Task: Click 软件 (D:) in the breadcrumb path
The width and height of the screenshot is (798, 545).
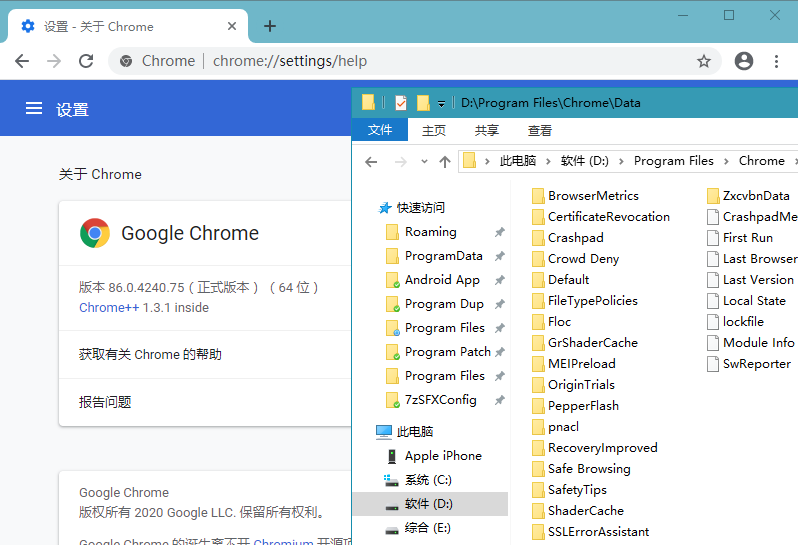Action: [584, 161]
